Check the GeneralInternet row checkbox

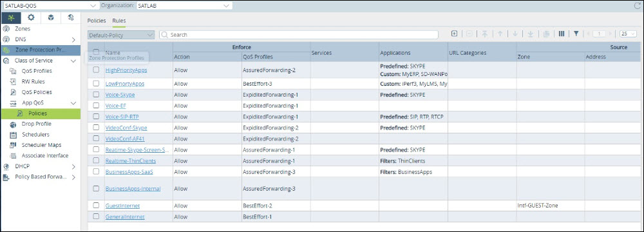pos(96,217)
